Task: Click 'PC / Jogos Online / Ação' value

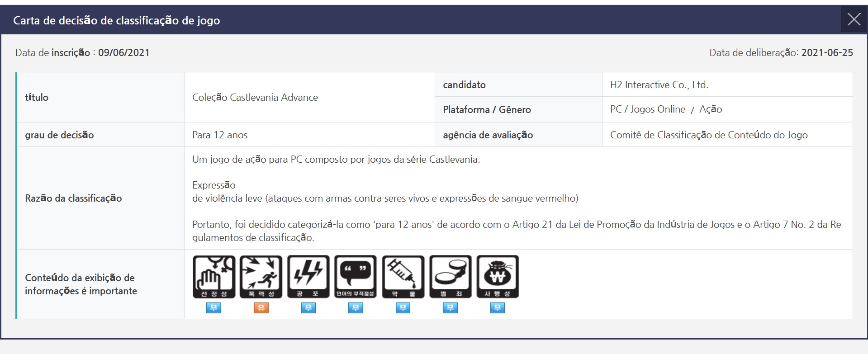Action: 666,109
